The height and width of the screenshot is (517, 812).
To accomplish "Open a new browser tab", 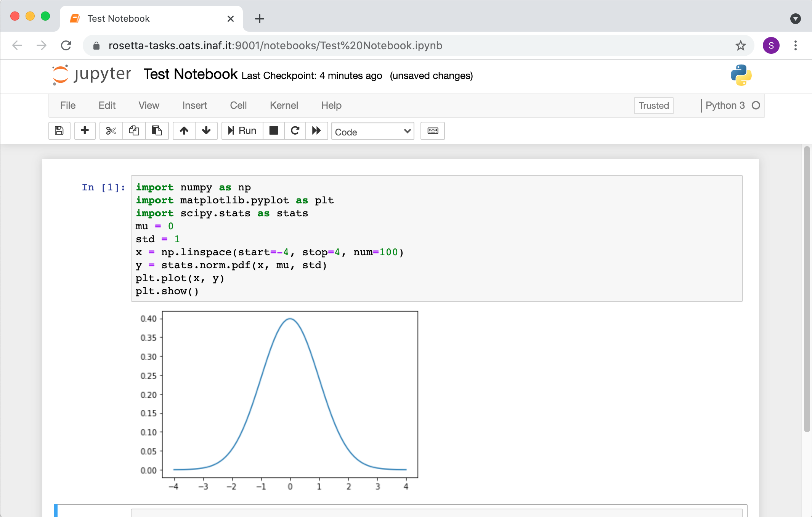I will tap(260, 19).
